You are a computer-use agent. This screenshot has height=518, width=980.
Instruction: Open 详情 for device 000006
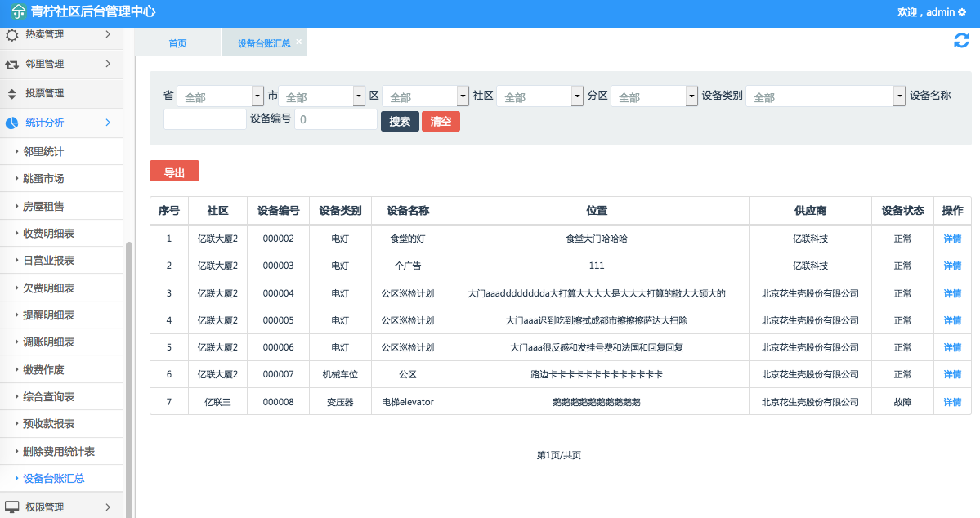tap(952, 346)
